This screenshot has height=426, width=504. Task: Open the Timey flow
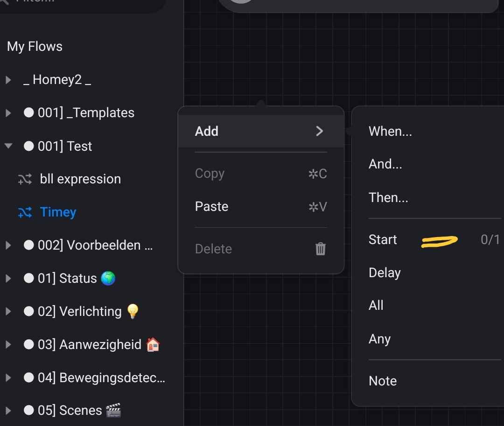coord(58,212)
